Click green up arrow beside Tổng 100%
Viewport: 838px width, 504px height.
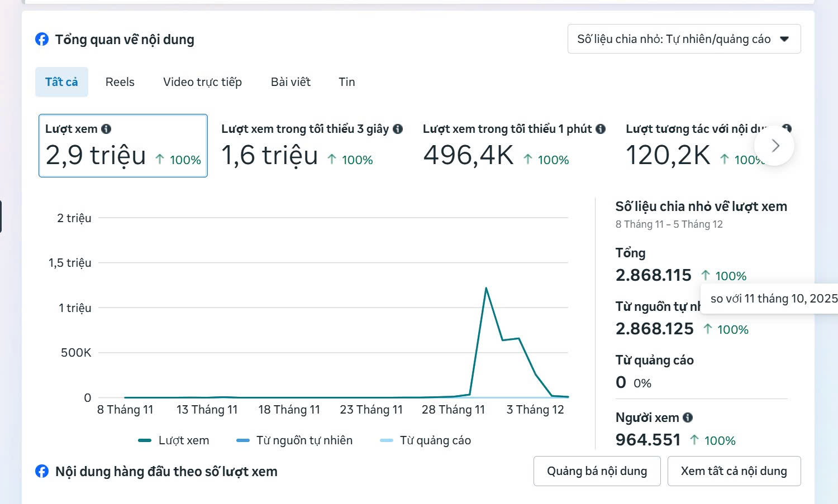[706, 275]
